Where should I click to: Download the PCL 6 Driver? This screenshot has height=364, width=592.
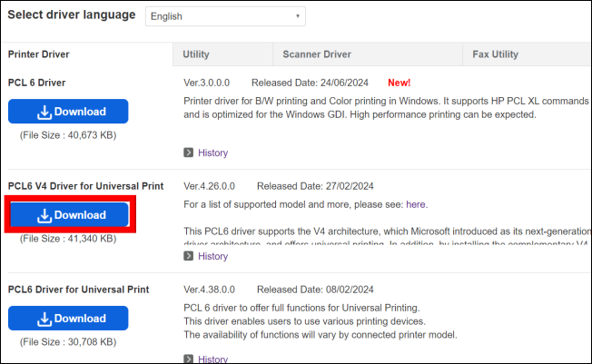coord(68,112)
